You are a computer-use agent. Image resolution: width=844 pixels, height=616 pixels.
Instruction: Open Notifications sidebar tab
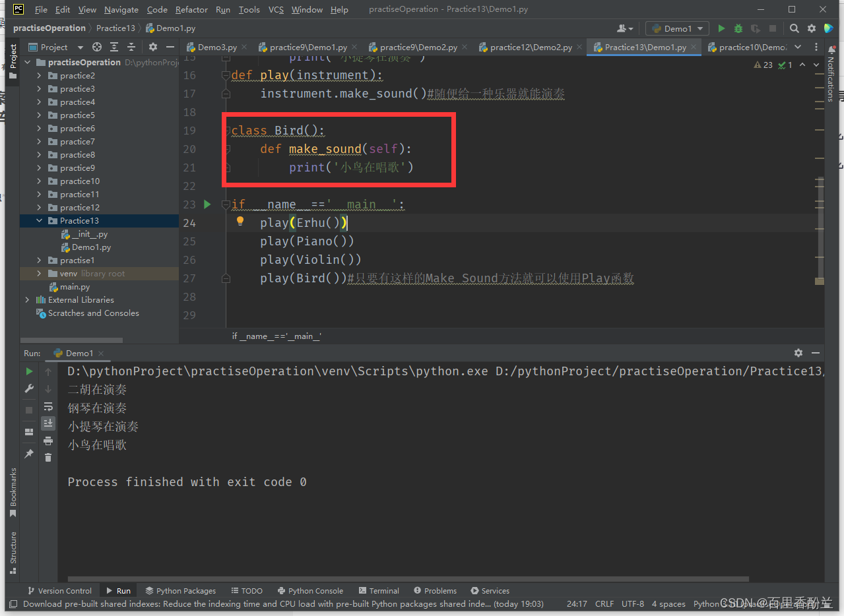831,73
